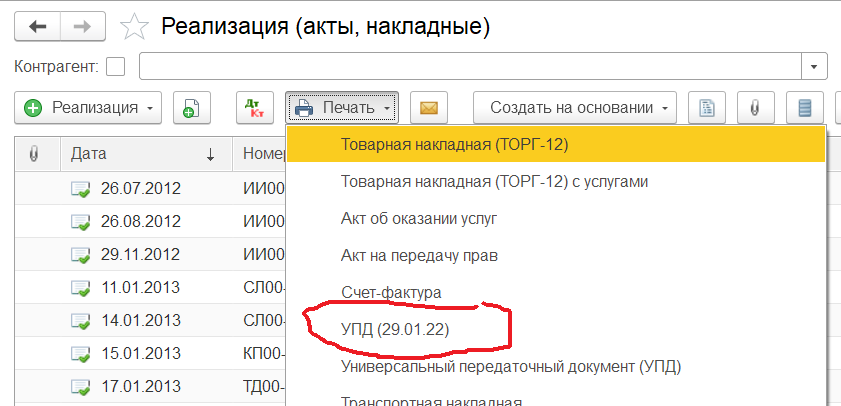The width and height of the screenshot is (841, 406).
Task: Select Товарная накладная (ТОРГ-12) menu item
Action: coord(454,145)
